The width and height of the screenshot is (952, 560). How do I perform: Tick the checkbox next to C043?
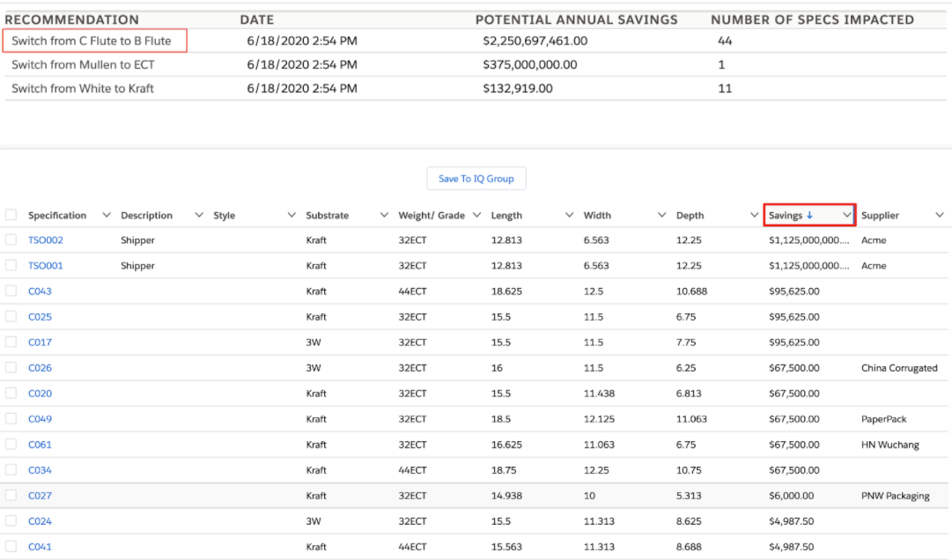(x=11, y=291)
